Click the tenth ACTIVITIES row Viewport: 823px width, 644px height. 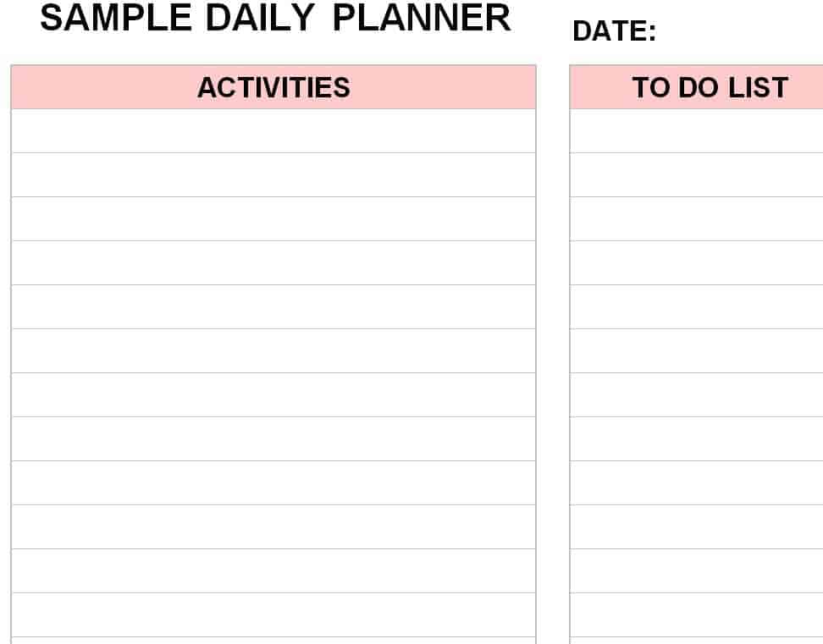click(x=273, y=527)
